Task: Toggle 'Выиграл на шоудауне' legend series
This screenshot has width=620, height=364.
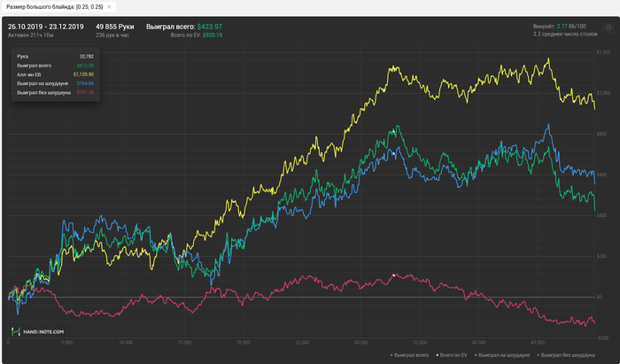Action: tap(502, 355)
